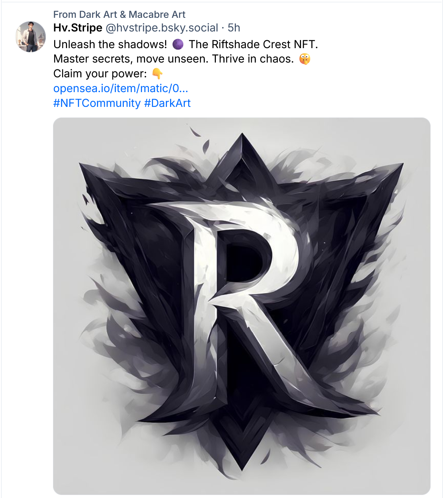
Task: Click the purple orb emoji
Action: (x=178, y=44)
